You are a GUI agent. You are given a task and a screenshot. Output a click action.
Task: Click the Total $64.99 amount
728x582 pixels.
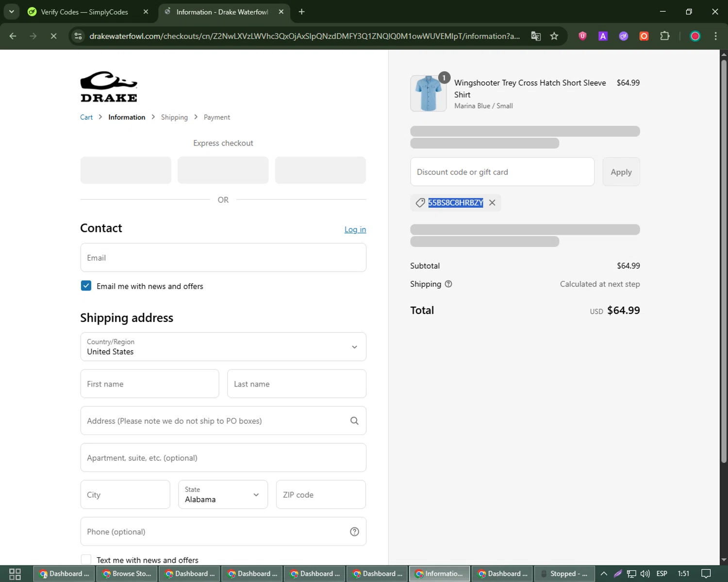pyautogui.click(x=624, y=310)
